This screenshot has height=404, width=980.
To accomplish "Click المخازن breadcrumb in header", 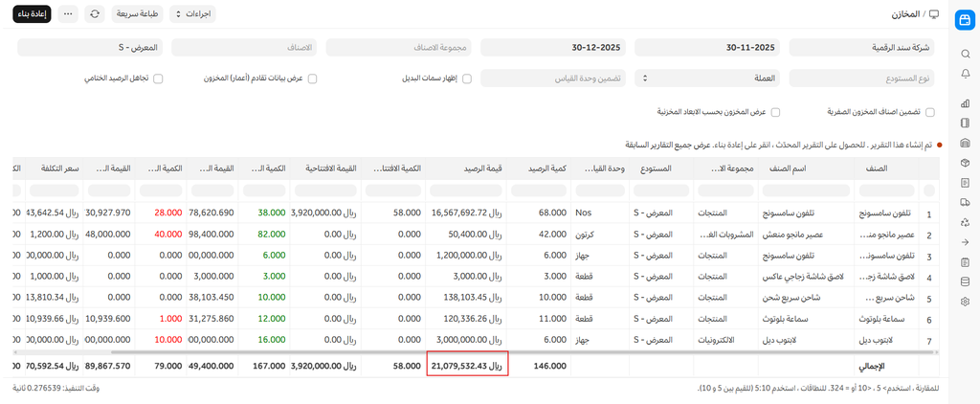I will point(899,14).
